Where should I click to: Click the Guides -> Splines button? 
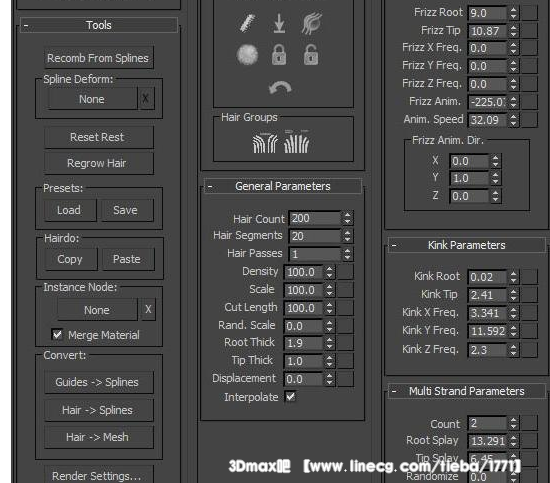point(99,382)
